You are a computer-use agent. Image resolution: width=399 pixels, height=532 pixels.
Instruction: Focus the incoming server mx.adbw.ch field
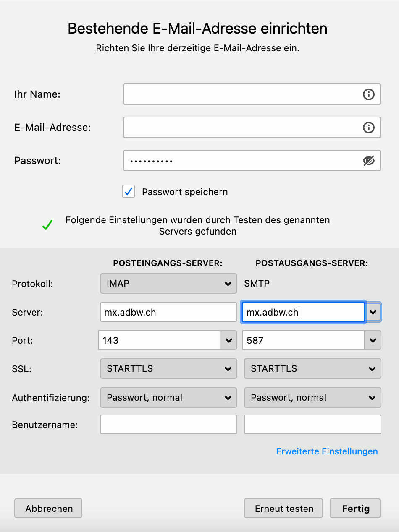(168, 312)
